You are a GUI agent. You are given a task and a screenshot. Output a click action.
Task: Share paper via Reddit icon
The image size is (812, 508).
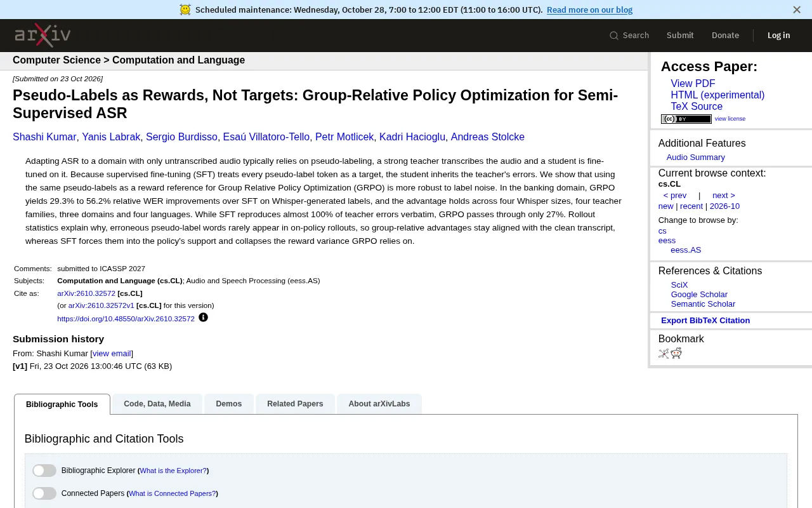[x=676, y=353]
